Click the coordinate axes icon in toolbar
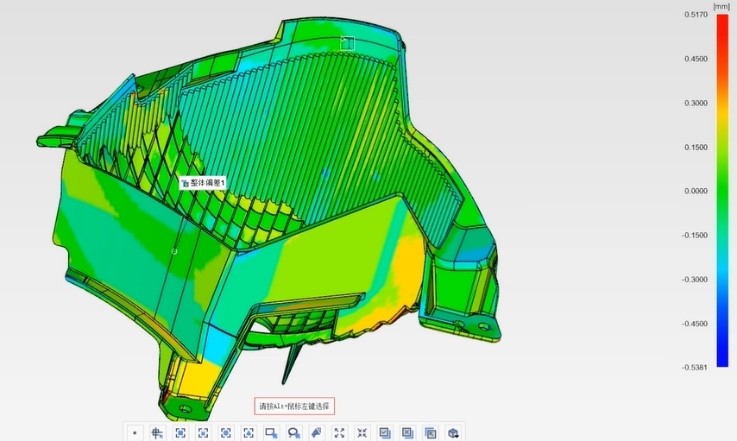This screenshot has width=737, height=441. [157, 433]
